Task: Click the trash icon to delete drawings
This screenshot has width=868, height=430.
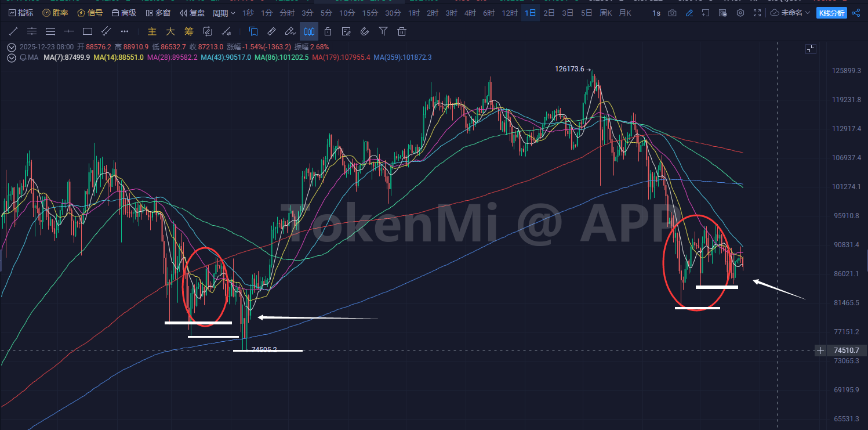Action: [x=402, y=31]
